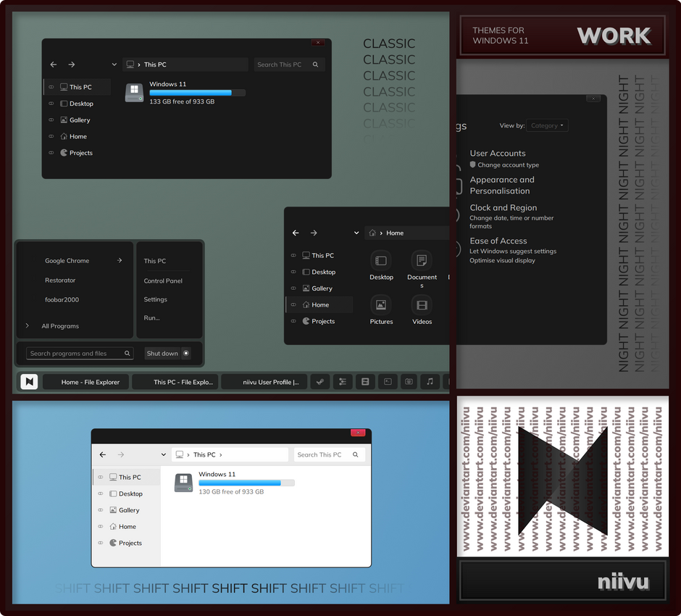Open Videos folder icon in Home window
Screen dimensions: 681x616
click(422, 305)
